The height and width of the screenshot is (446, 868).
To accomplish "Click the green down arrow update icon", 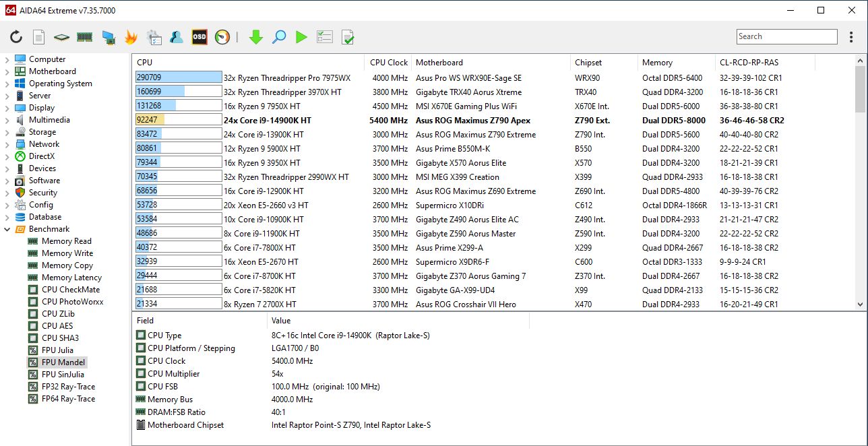I will pos(255,37).
